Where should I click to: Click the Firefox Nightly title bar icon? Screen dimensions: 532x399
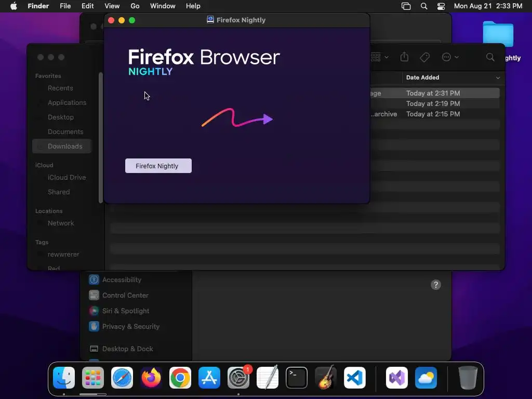[x=210, y=20]
